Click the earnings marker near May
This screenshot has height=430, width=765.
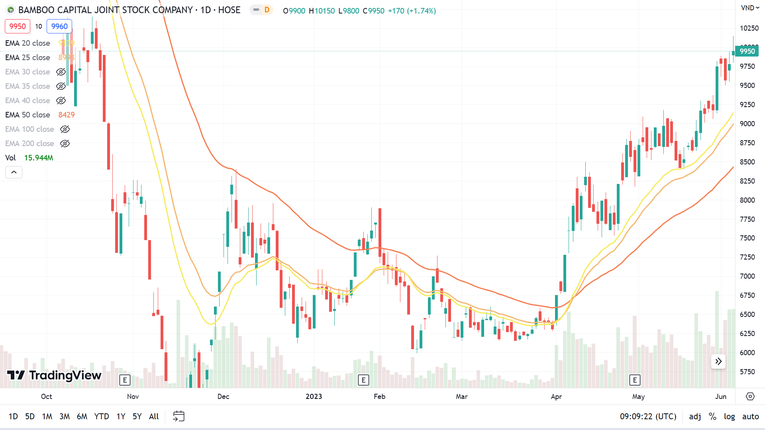tap(634, 380)
